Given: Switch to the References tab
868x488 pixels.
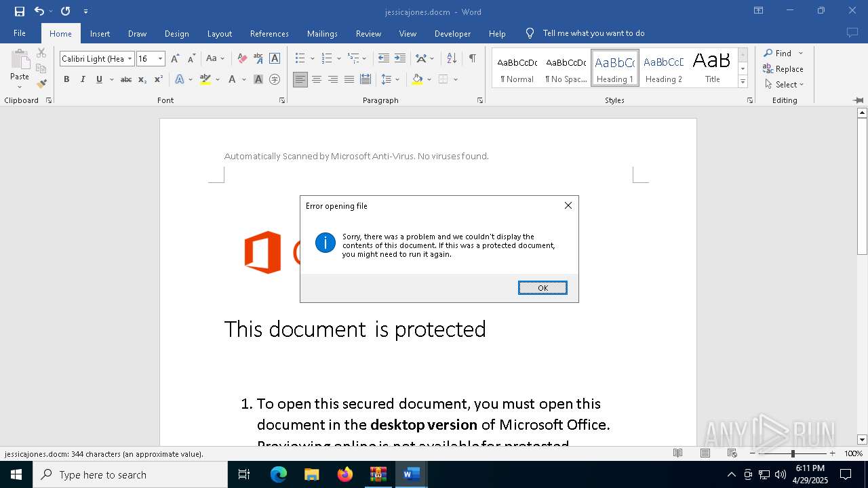Looking at the screenshot, I should tap(269, 33).
